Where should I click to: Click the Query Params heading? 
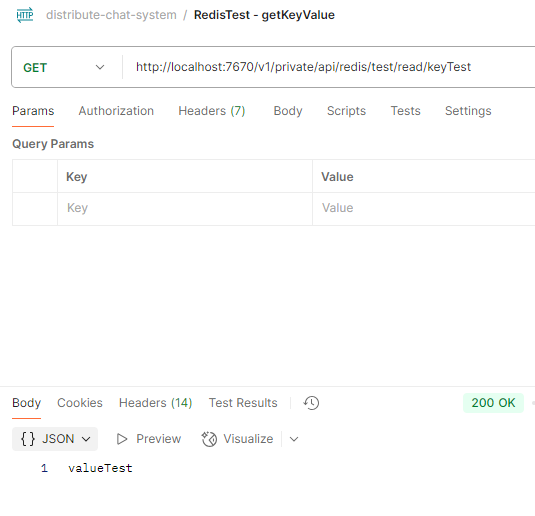pyautogui.click(x=53, y=144)
